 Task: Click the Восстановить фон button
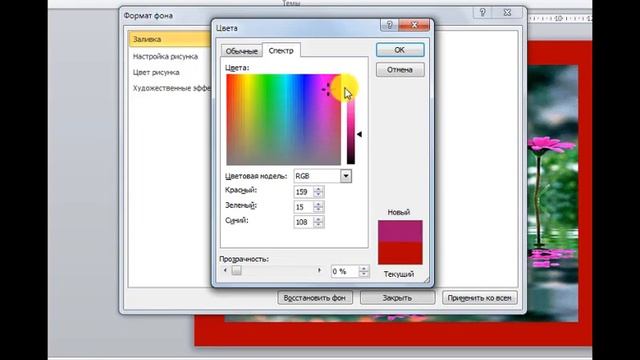click(x=315, y=298)
